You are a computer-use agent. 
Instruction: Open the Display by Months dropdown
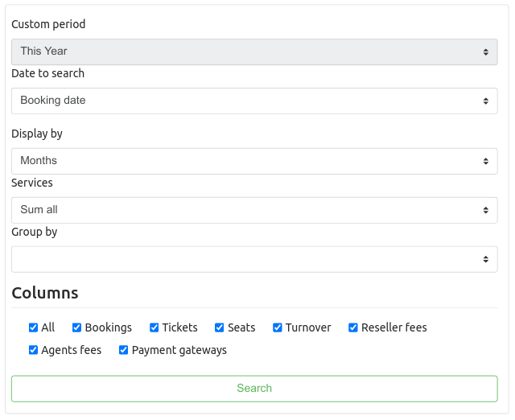click(x=254, y=161)
